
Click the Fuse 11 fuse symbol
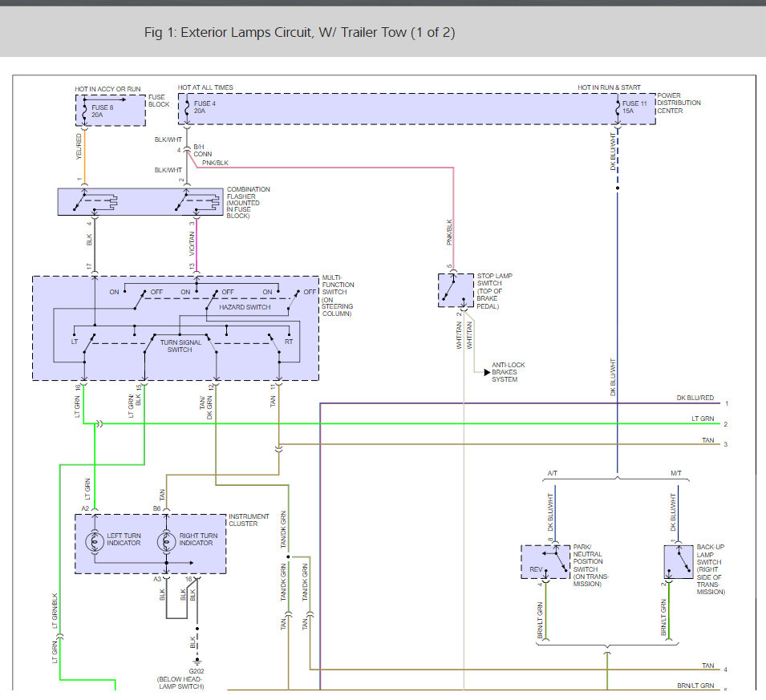618,108
